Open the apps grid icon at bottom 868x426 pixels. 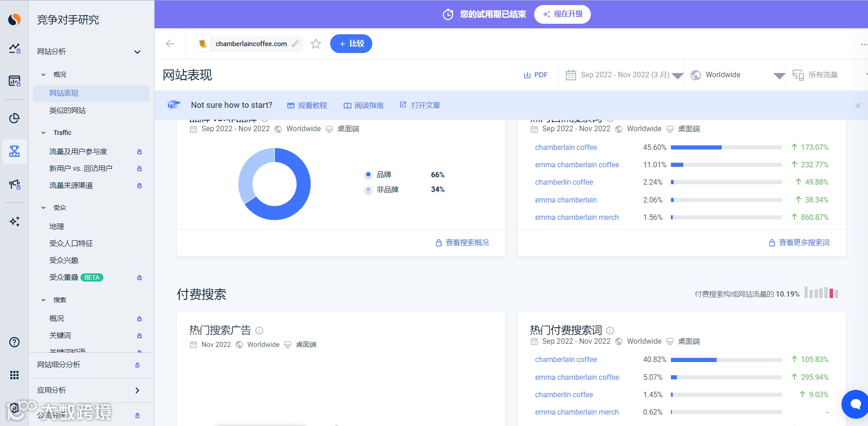[x=14, y=375]
